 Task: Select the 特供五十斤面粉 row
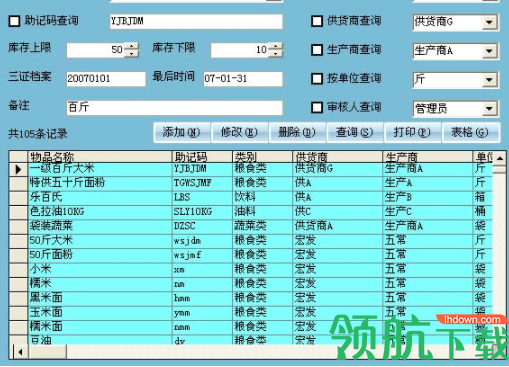coord(251,184)
